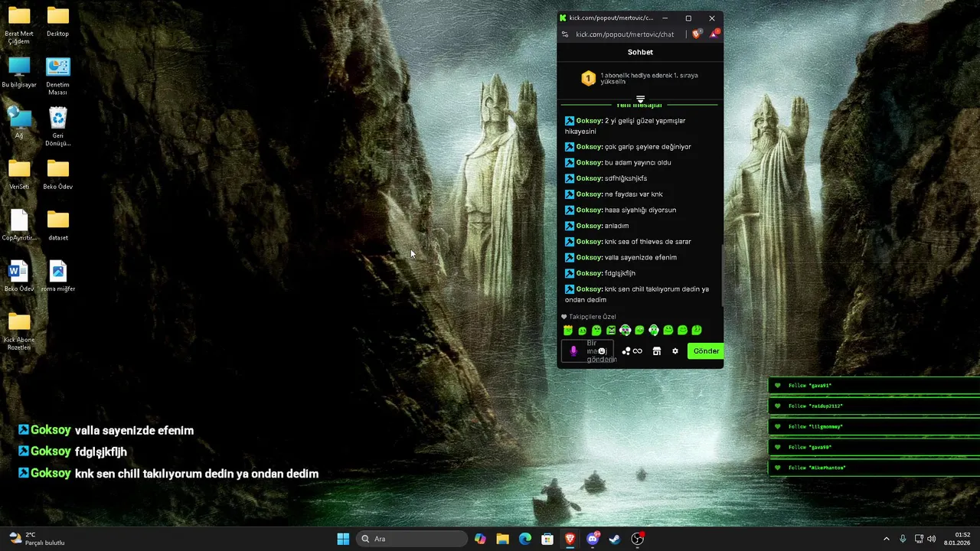The image size is (980, 551).
Task: Click the kick.com/popout/mertovic/chat address bar
Action: point(624,34)
